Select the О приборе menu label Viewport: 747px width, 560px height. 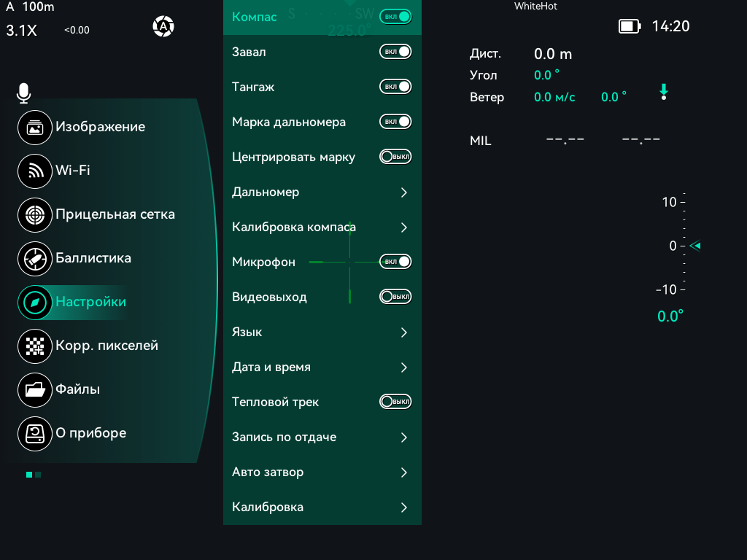tap(91, 433)
